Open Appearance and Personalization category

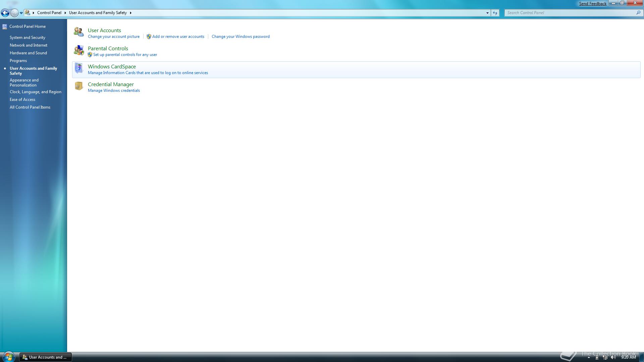coord(24,82)
